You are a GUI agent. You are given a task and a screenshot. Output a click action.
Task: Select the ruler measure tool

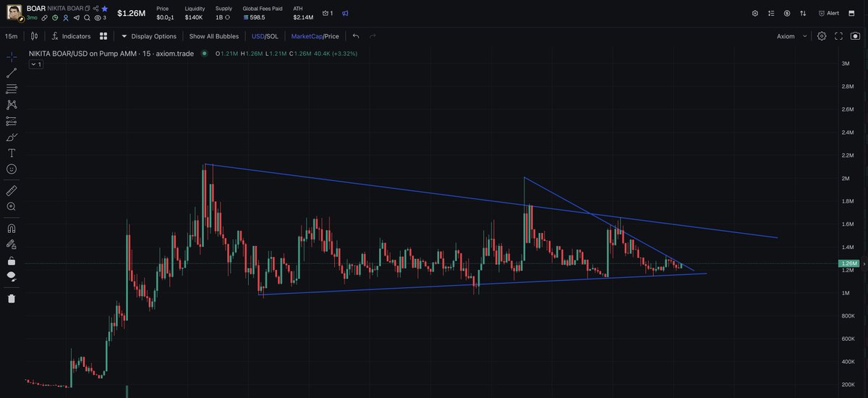point(12,190)
